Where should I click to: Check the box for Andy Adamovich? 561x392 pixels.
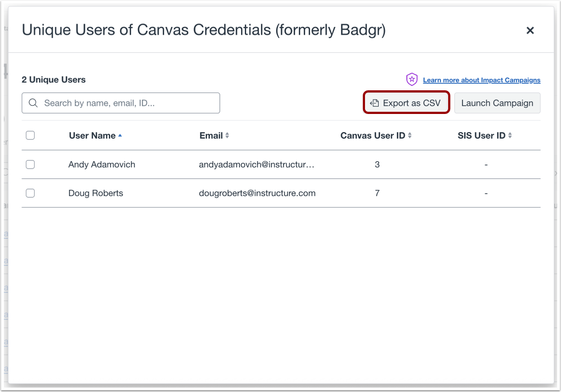click(x=30, y=164)
